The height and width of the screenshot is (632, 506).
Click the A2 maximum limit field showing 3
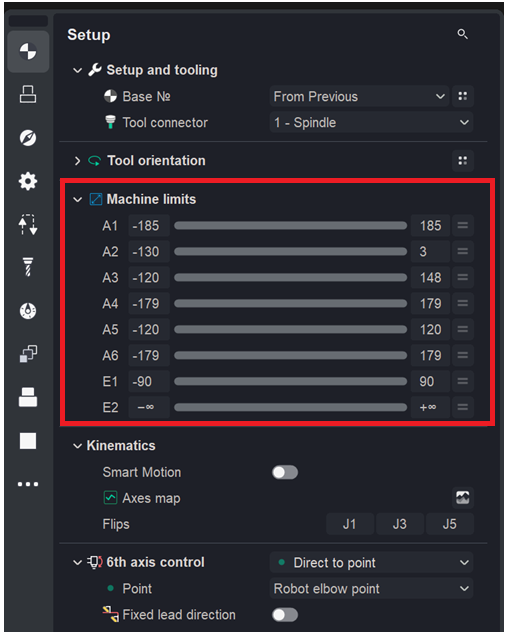(430, 252)
